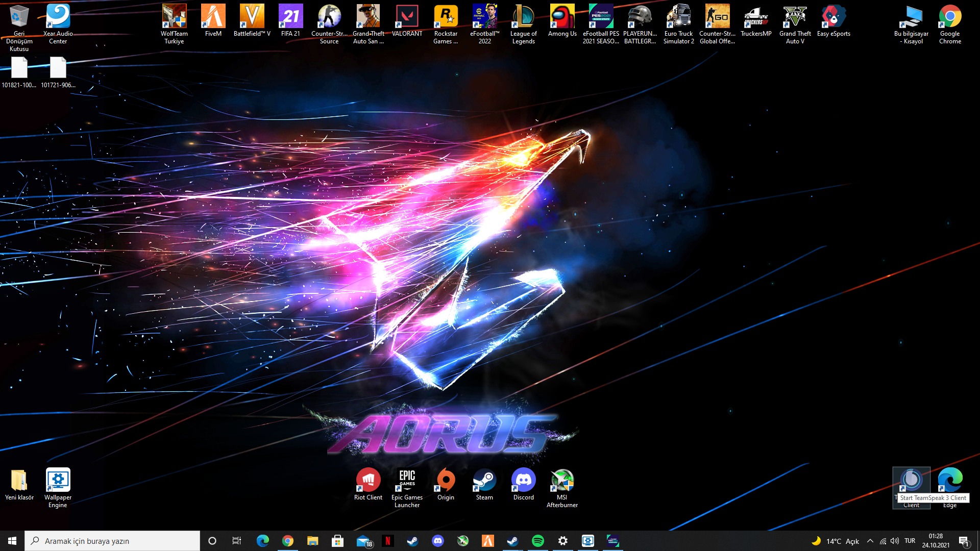
Task: Select the MSI Afterburner desktop icon
Action: pyautogui.click(x=562, y=488)
